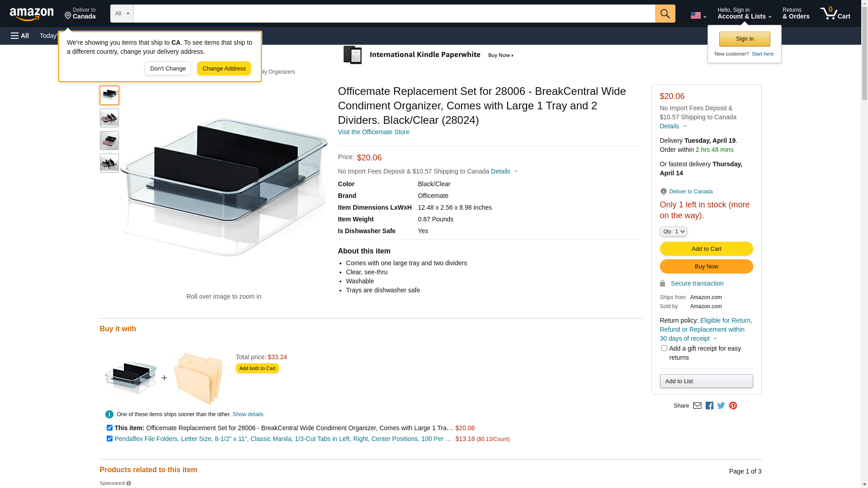Open the search category 'All' dropdown
868x488 pixels.
122,14
